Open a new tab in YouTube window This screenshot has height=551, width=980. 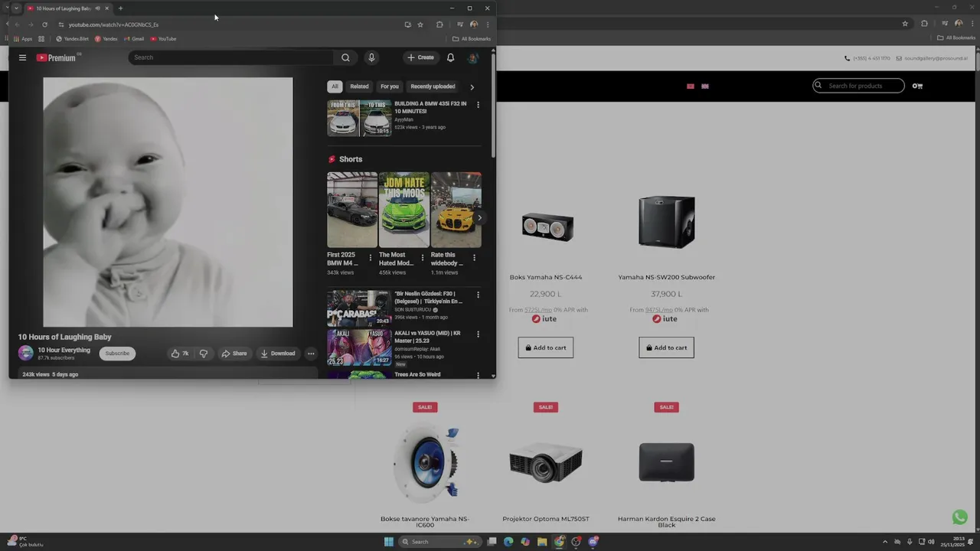(x=120, y=8)
